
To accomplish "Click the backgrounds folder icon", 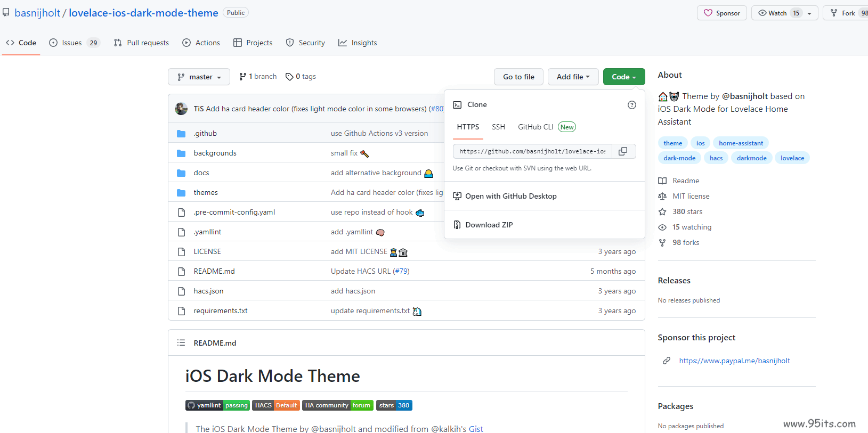I will tap(181, 153).
